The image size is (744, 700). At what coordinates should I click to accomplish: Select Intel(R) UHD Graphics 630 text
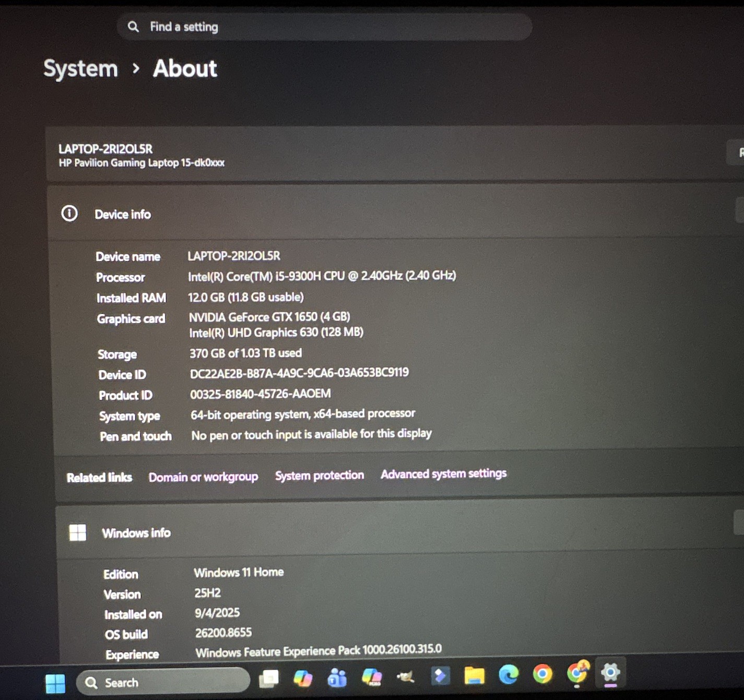276,333
